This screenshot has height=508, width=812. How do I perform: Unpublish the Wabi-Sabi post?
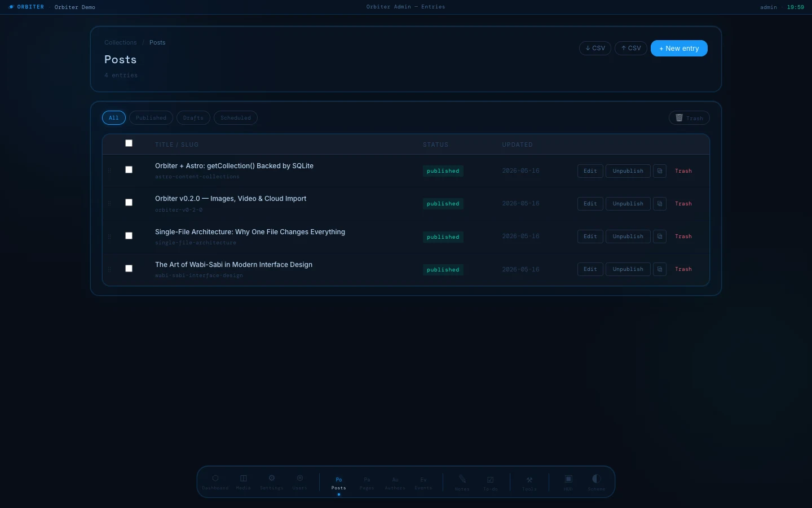point(628,269)
